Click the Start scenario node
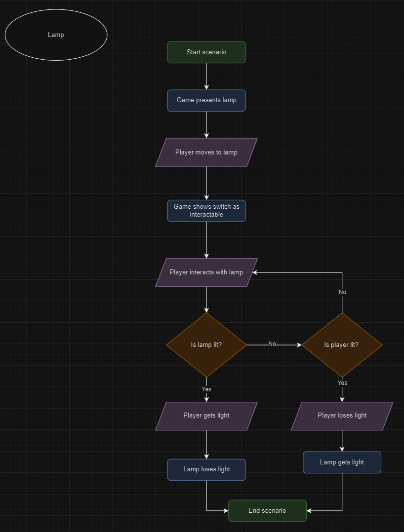The height and width of the screenshot is (532, 404). tap(206, 52)
